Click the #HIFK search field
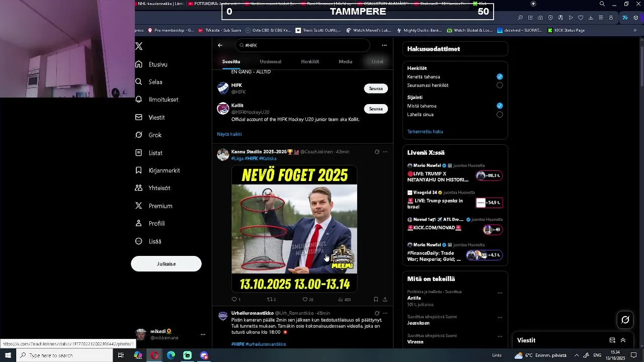This screenshot has height=362, width=644. (302, 45)
